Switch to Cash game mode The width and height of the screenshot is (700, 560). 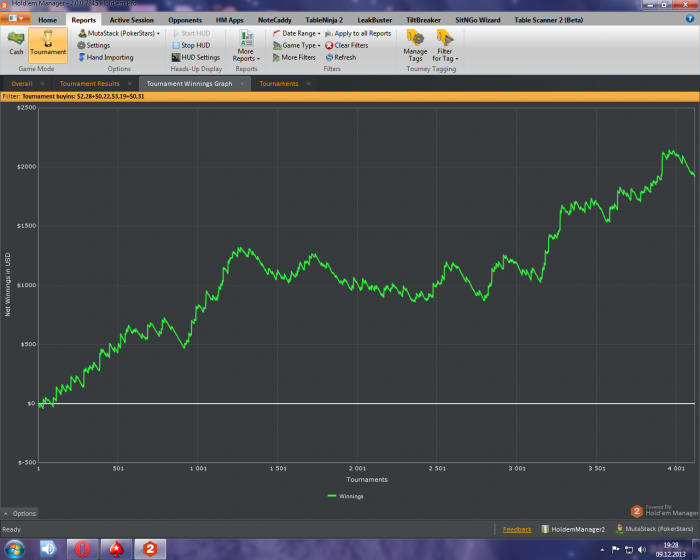point(16,44)
